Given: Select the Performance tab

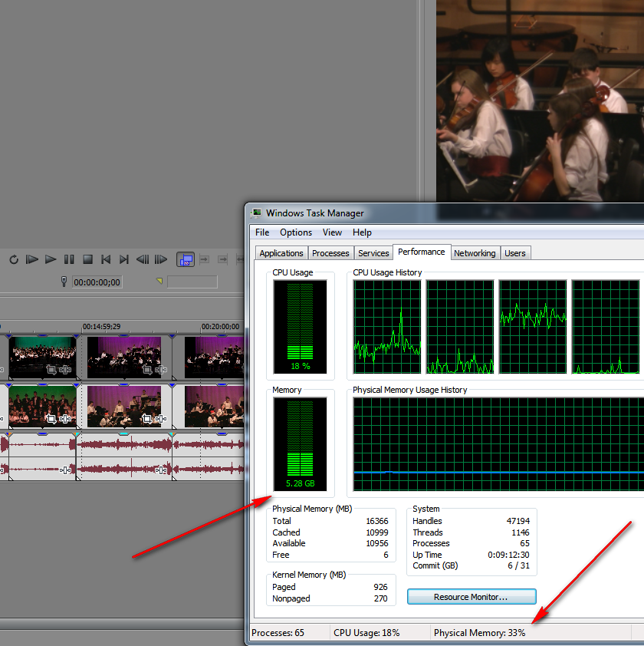Looking at the screenshot, I should (422, 252).
